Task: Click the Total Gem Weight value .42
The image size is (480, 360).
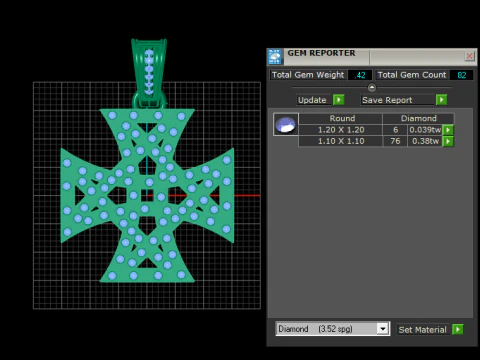Action: pyautogui.click(x=360, y=75)
